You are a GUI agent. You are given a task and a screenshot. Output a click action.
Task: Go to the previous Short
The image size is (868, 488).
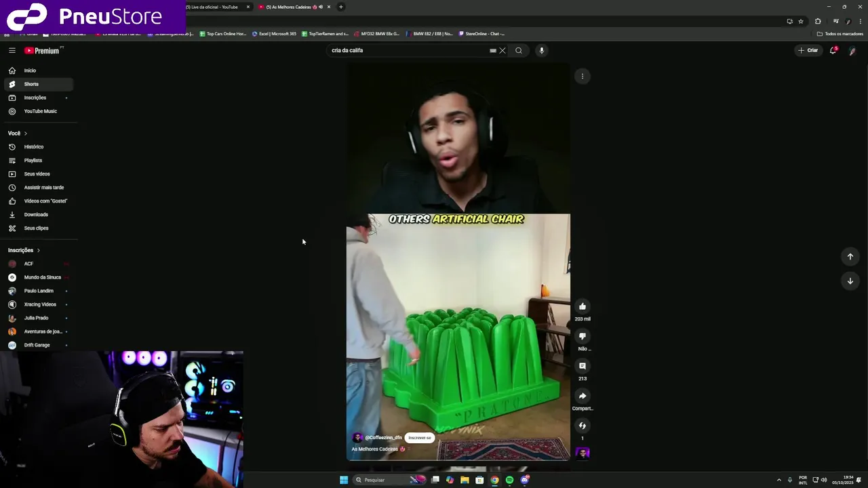tap(850, 256)
